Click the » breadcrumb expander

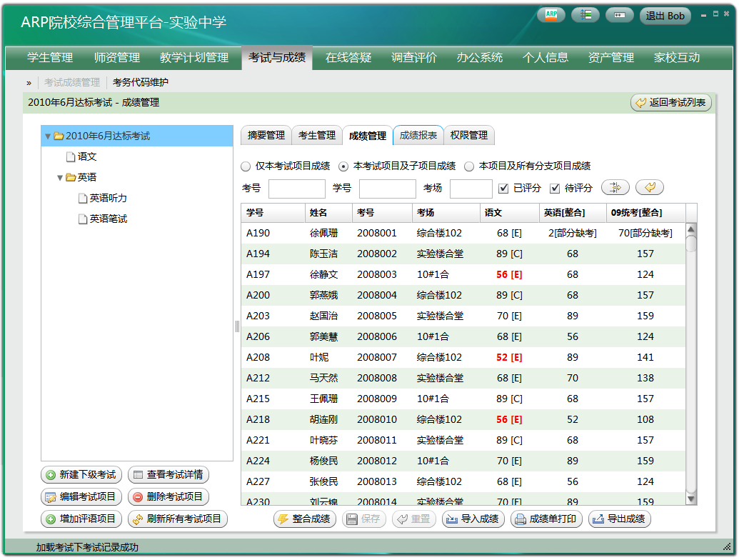[29, 83]
